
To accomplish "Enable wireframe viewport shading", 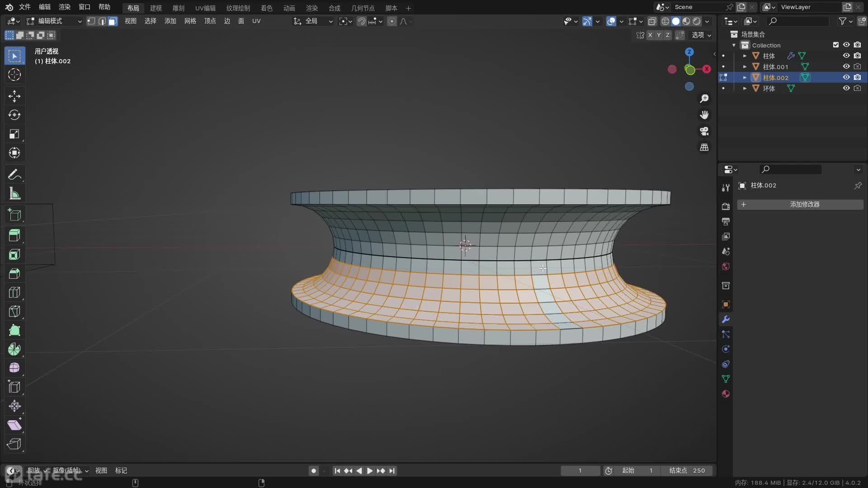I will [665, 21].
